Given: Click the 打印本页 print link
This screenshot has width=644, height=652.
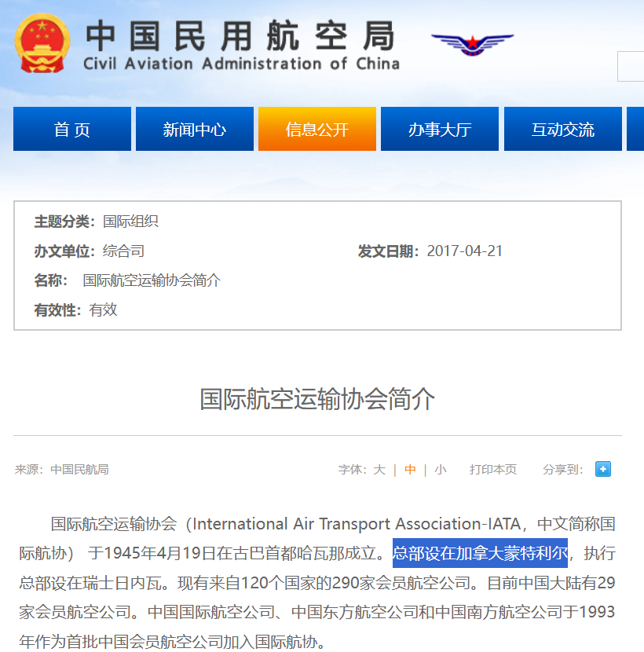Looking at the screenshot, I should coord(493,470).
